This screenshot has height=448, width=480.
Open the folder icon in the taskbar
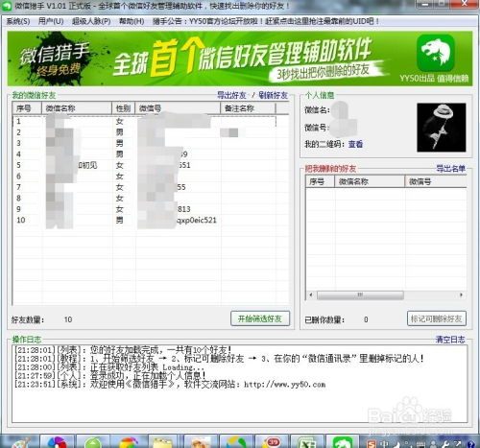[x=162, y=442]
